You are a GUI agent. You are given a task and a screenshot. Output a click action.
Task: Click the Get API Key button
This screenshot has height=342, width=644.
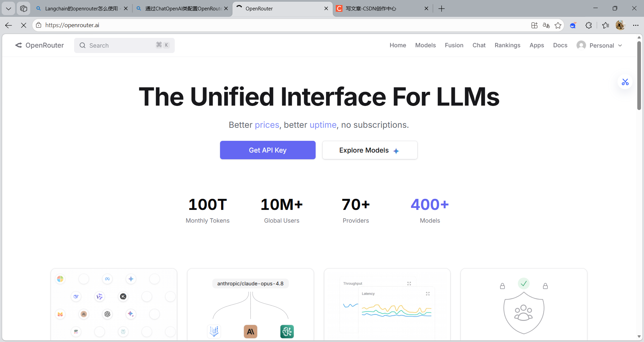268,150
